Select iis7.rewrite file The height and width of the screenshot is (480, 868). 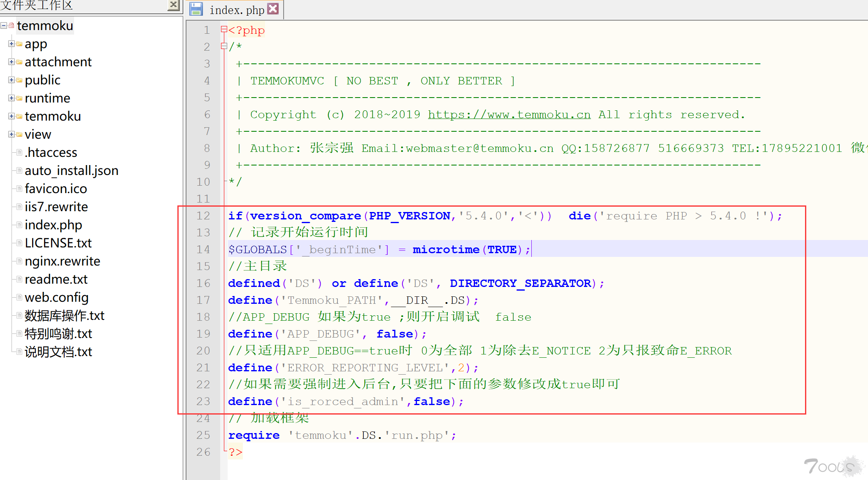pos(56,207)
